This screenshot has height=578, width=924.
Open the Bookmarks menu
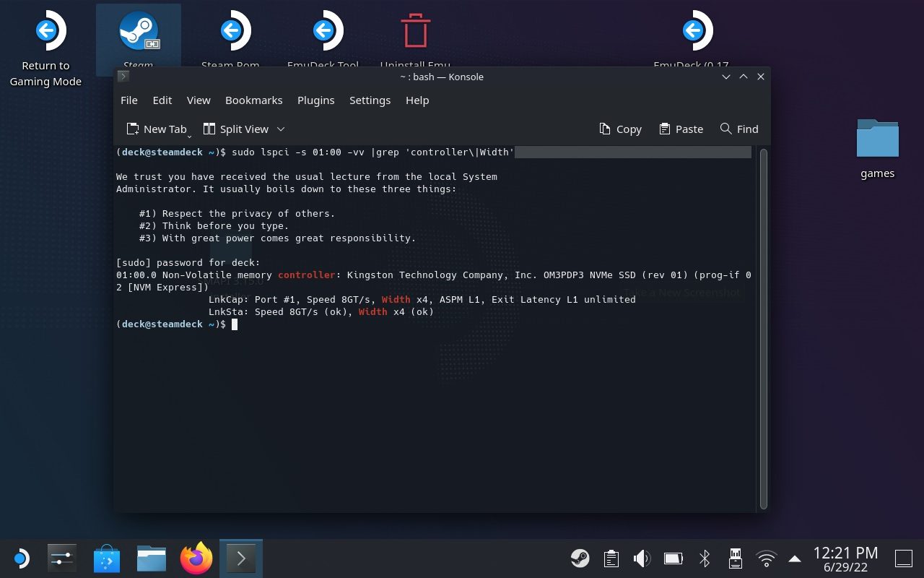(254, 100)
